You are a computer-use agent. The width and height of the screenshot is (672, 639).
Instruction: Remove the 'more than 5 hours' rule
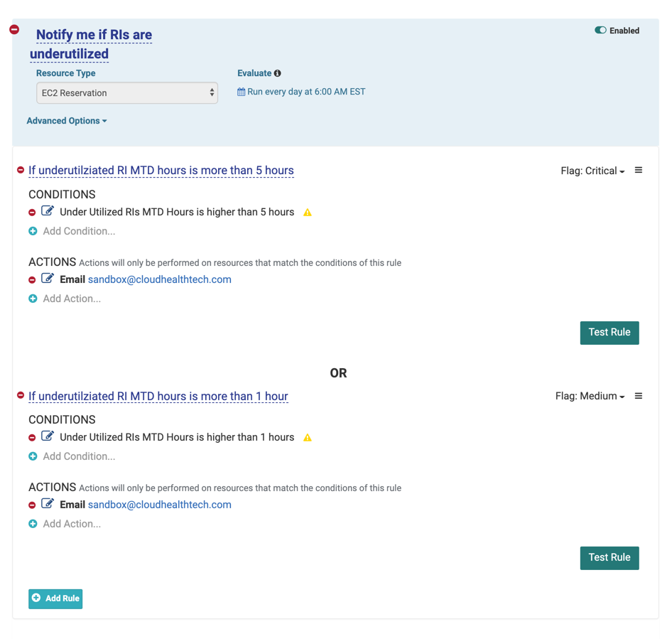(x=21, y=170)
